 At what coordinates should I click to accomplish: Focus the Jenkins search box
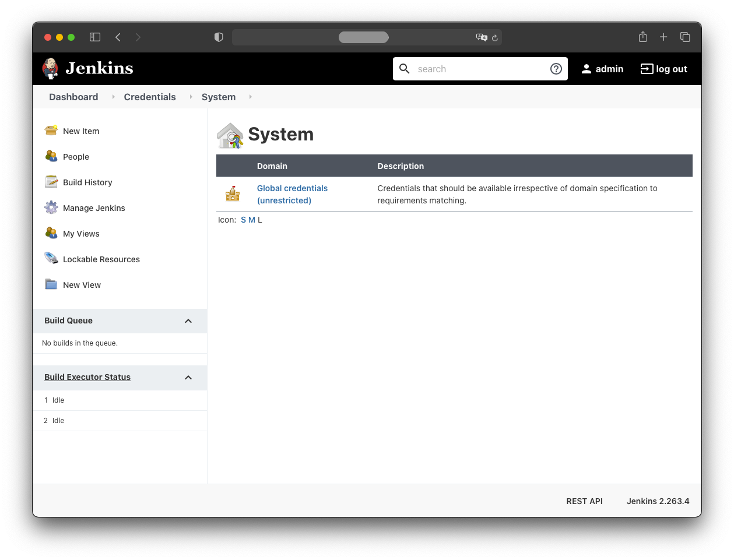[478, 69]
